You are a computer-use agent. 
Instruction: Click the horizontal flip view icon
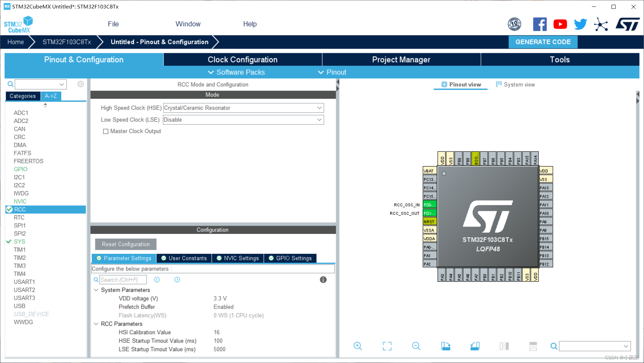coord(504,346)
